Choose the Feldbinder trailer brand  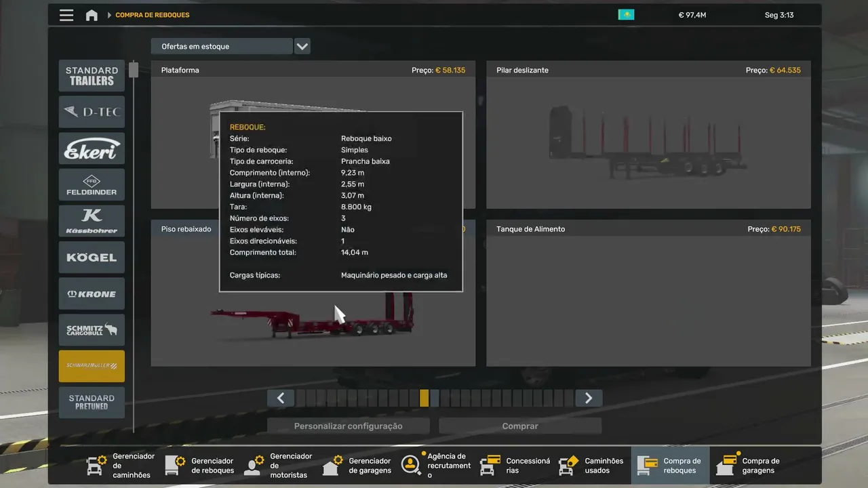[x=92, y=185]
